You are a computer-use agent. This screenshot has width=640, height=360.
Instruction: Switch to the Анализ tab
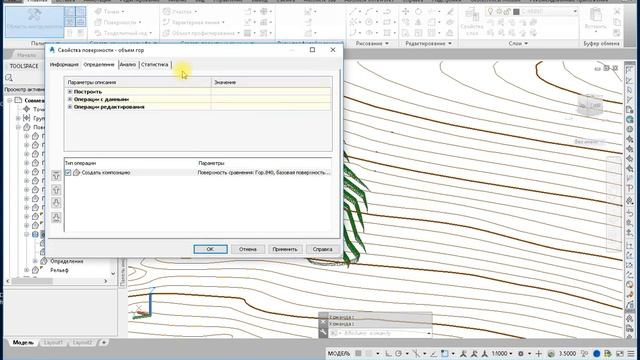(x=128, y=64)
